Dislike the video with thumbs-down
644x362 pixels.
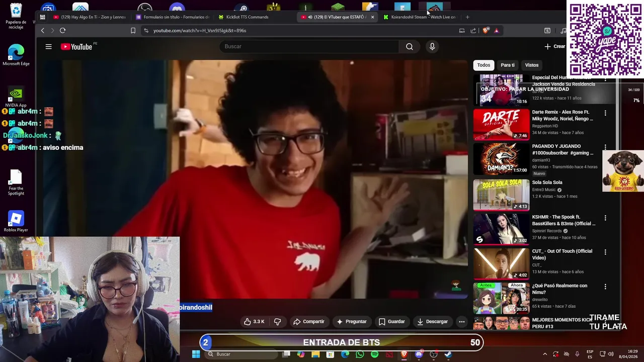pos(277,322)
